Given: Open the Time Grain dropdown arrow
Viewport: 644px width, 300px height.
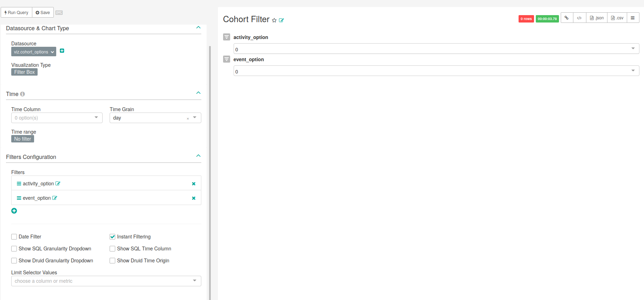Looking at the screenshot, I should [x=195, y=117].
